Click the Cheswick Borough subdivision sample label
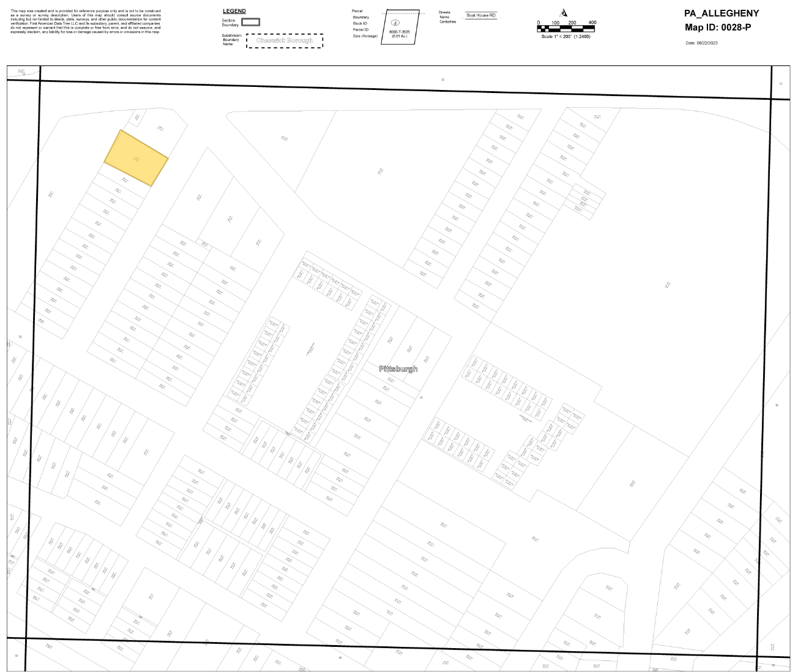The width and height of the screenshot is (798, 672). tap(285, 40)
